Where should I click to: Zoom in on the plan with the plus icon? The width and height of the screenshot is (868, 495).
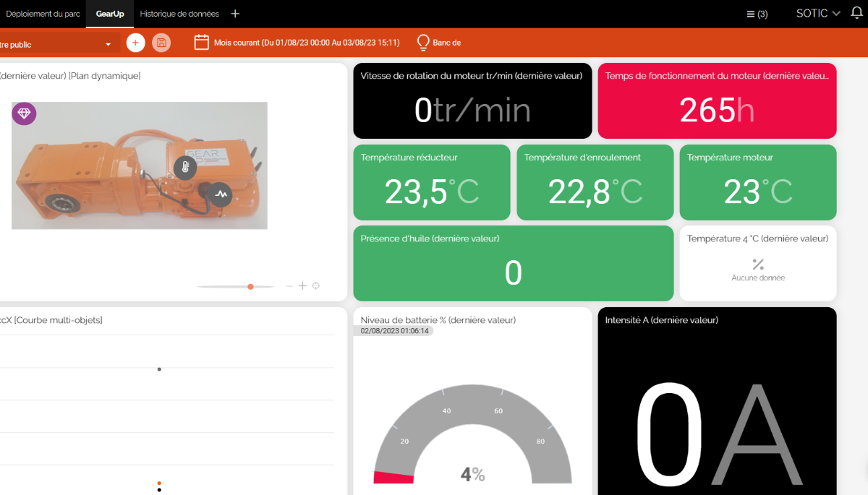302,286
